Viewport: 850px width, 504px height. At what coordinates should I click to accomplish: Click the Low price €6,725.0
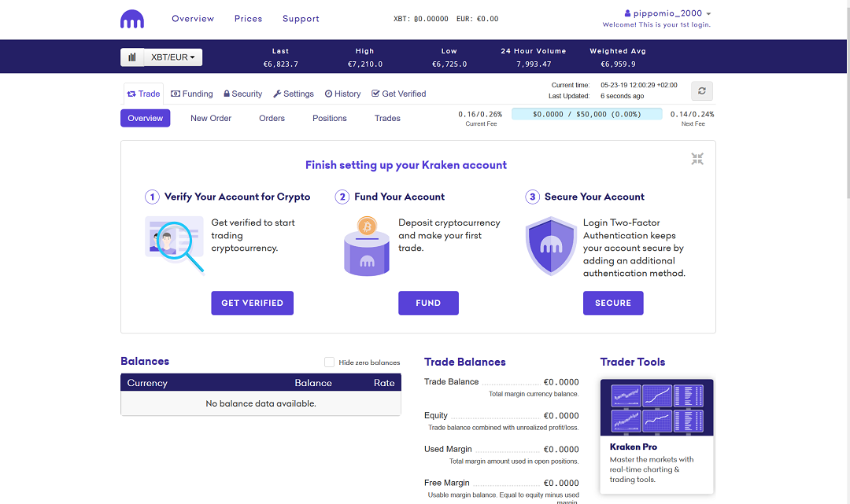[x=449, y=64]
